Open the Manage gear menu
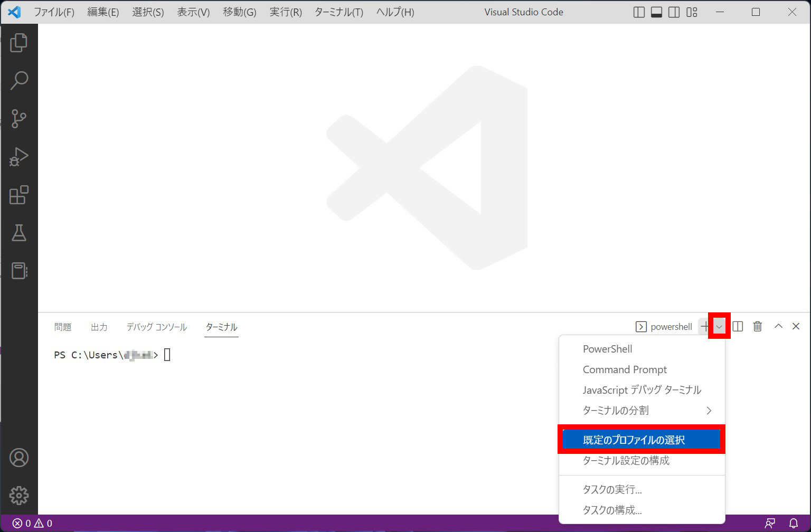The height and width of the screenshot is (532, 811). tap(20, 495)
